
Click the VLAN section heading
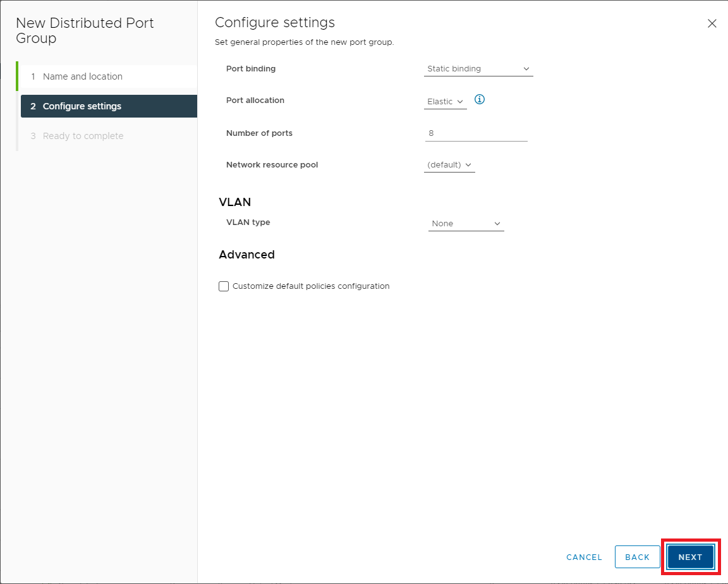coord(235,202)
